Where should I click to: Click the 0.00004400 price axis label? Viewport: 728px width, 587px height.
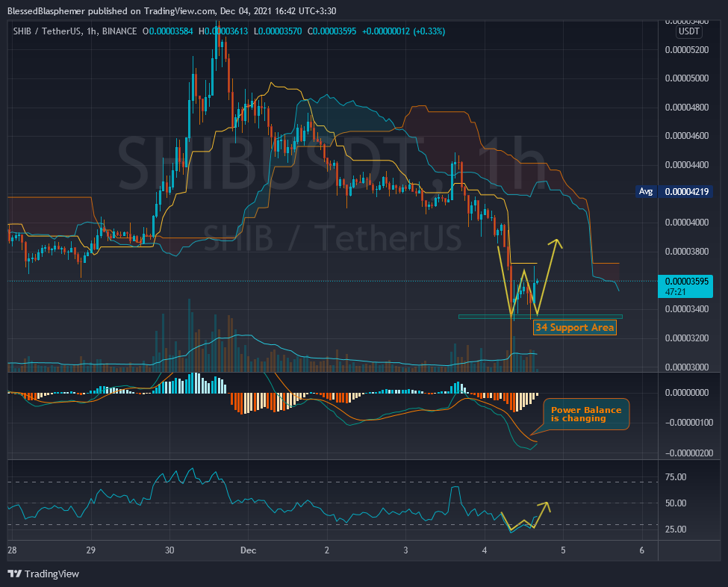pos(687,165)
